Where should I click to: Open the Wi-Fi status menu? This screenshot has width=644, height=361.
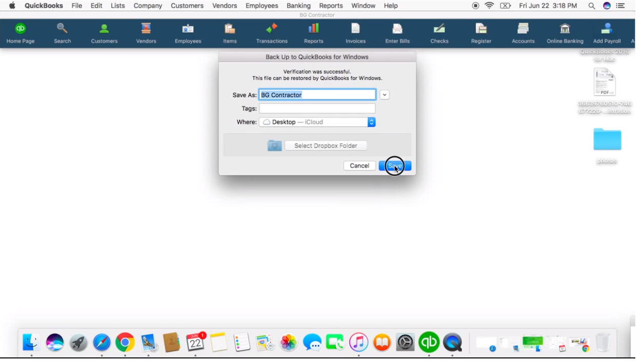pos(489,6)
